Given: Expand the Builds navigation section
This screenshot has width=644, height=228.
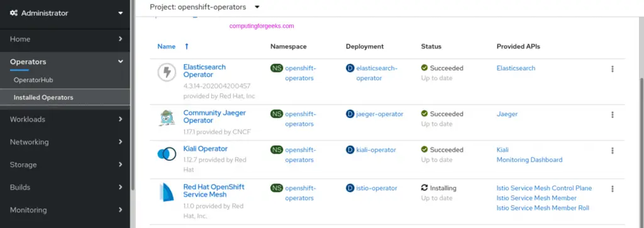Looking at the screenshot, I should pos(65,187).
